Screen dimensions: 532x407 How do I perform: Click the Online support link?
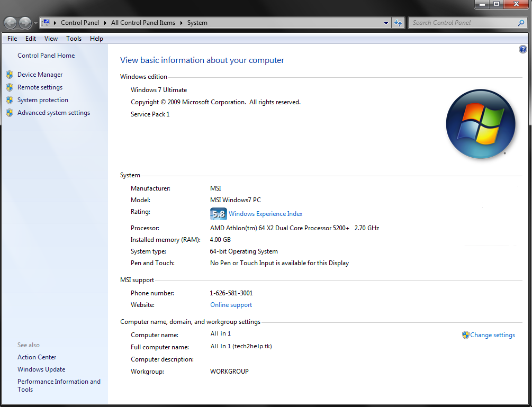(231, 304)
